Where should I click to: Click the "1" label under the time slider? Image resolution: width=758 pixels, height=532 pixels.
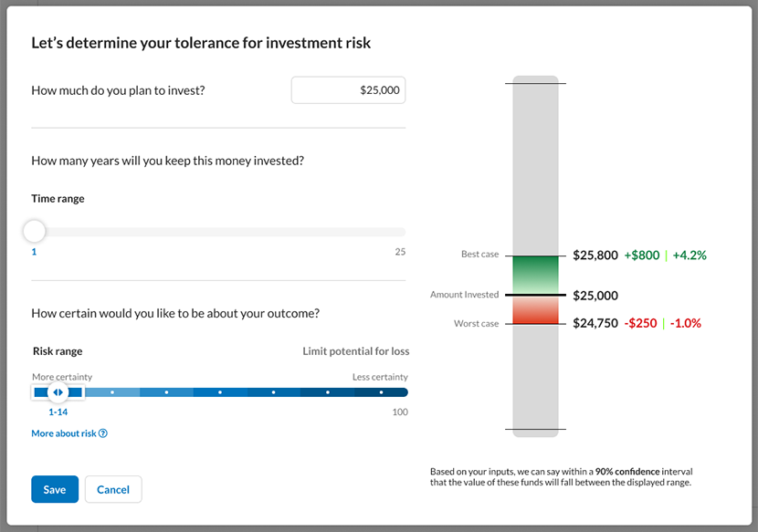33,251
